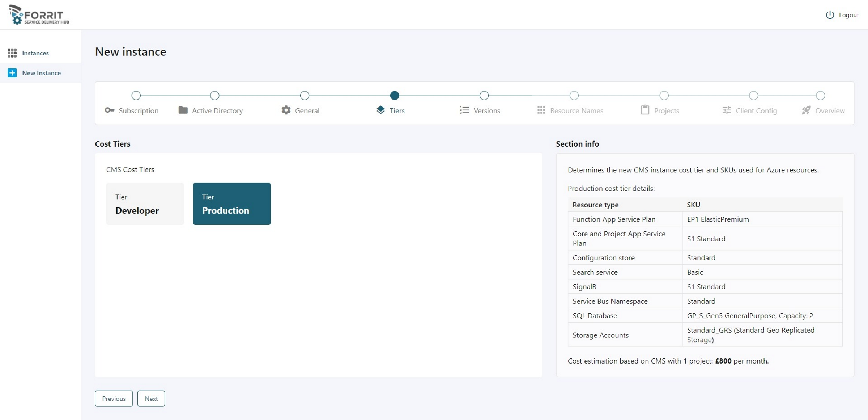This screenshot has width=868, height=420.
Task: Click the Logout power icon
Action: coord(830,15)
